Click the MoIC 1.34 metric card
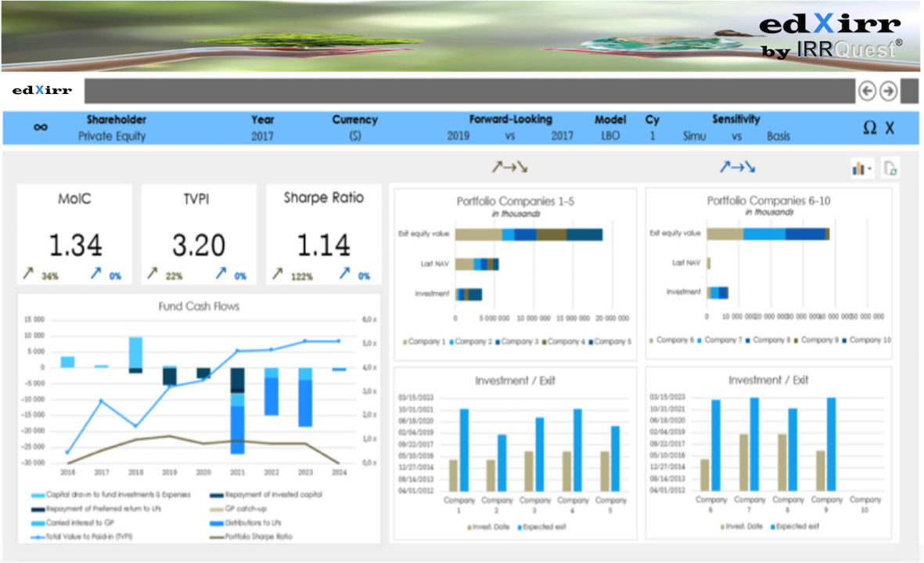This screenshot has height=563, width=924. tap(75, 234)
